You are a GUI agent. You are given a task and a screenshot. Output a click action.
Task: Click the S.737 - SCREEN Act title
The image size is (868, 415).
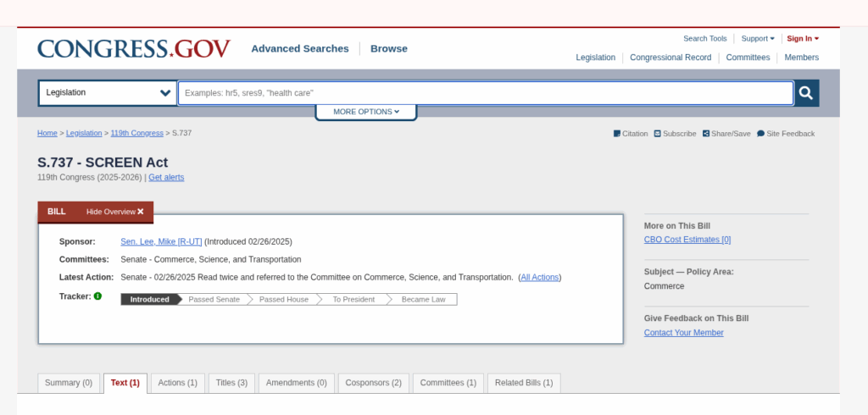click(x=103, y=163)
